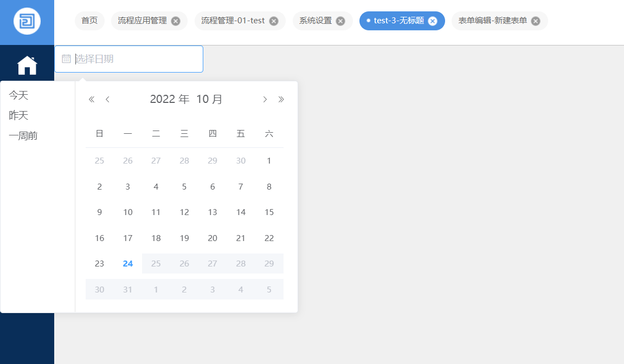Click the 2022 年 year label

[x=170, y=99]
